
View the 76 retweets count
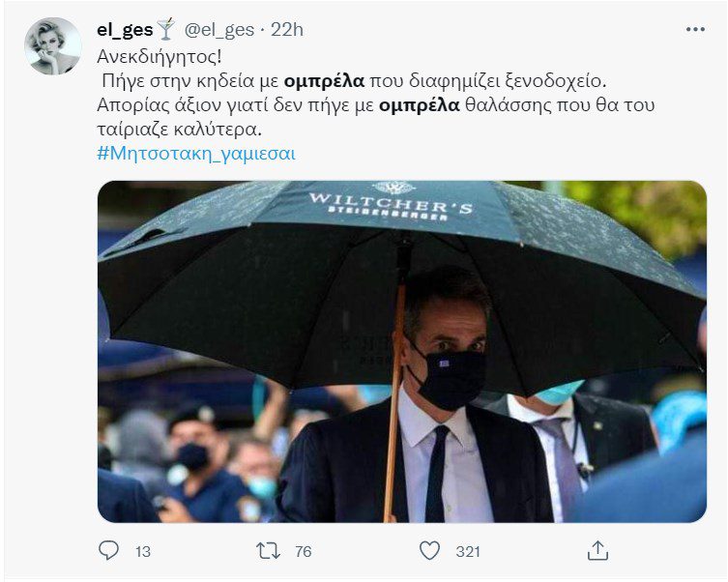click(304, 551)
